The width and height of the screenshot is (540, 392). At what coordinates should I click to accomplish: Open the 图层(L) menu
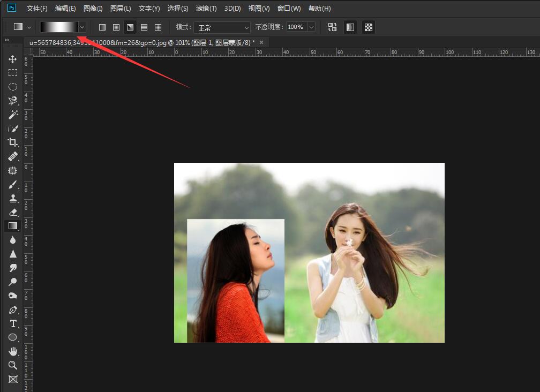[x=121, y=8]
